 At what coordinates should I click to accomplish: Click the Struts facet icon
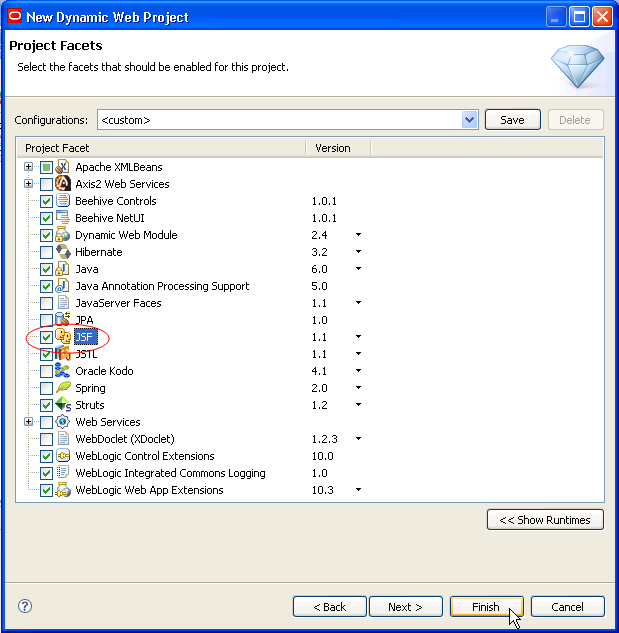click(x=63, y=405)
